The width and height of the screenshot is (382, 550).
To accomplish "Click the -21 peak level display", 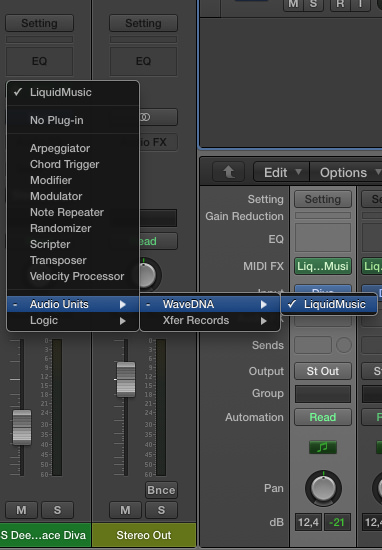I will tap(337, 522).
